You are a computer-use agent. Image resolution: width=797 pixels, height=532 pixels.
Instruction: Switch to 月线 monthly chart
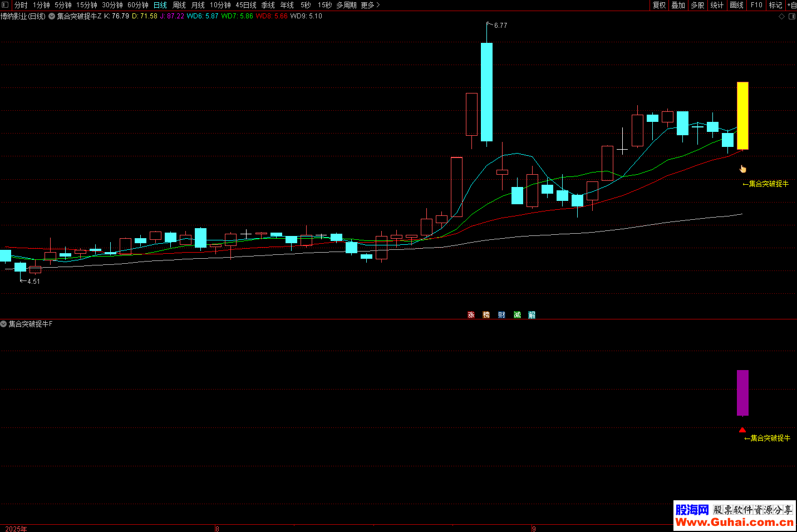[198, 5]
